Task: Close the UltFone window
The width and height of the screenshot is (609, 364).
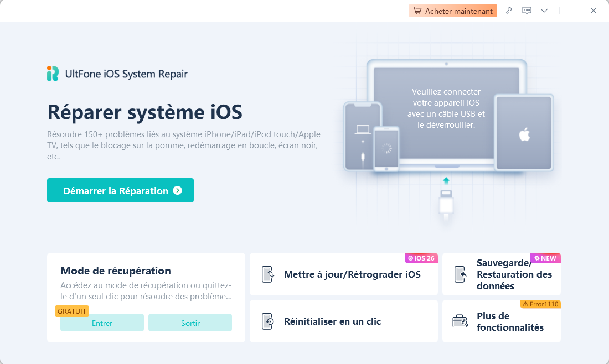Action: [593, 11]
